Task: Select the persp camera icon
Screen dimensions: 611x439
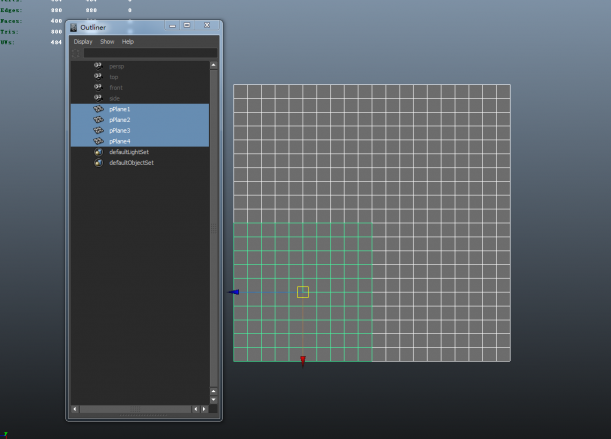Action: click(x=98, y=66)
